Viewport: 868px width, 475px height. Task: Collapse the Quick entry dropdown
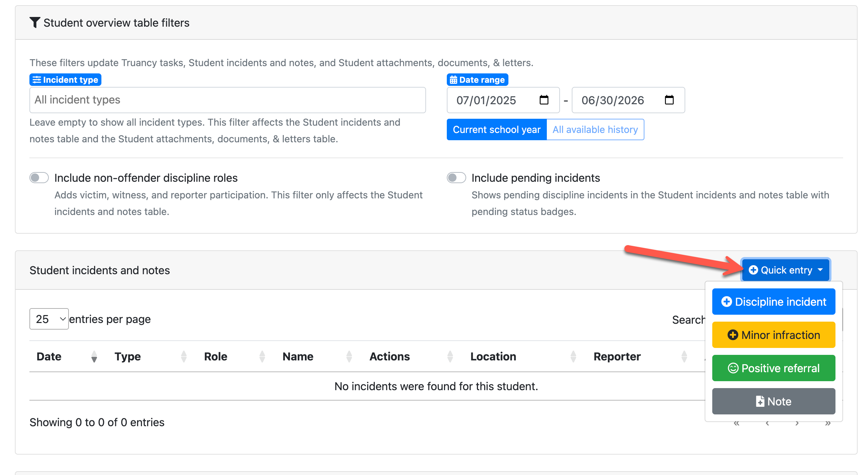pyautogui.click(x=785, y=270)
